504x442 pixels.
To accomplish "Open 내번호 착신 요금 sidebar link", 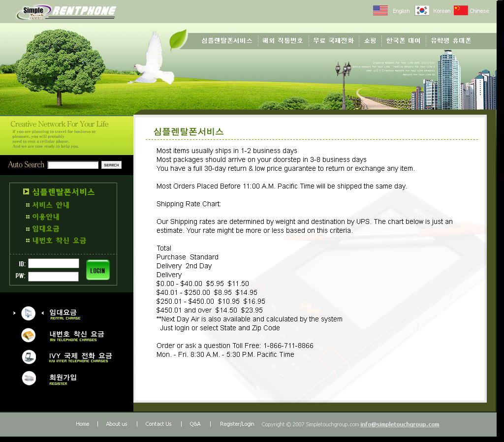I will [x=59, y=240].
